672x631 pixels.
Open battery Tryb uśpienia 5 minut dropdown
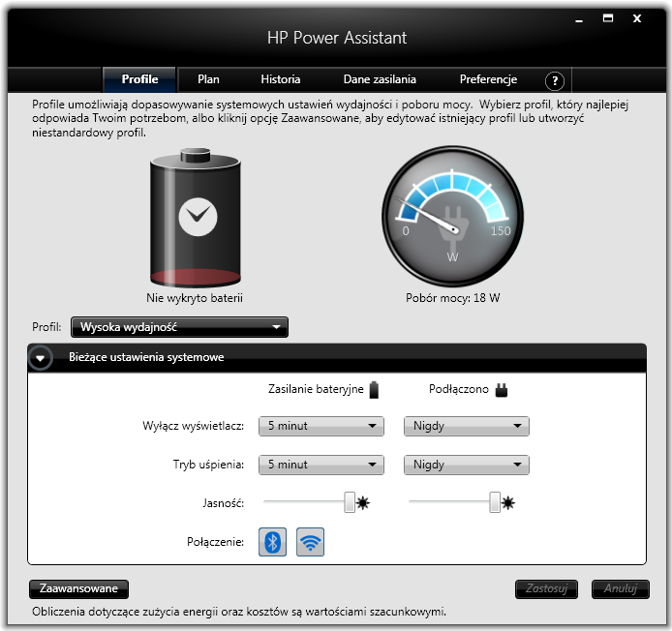click(x=321, y=465)
